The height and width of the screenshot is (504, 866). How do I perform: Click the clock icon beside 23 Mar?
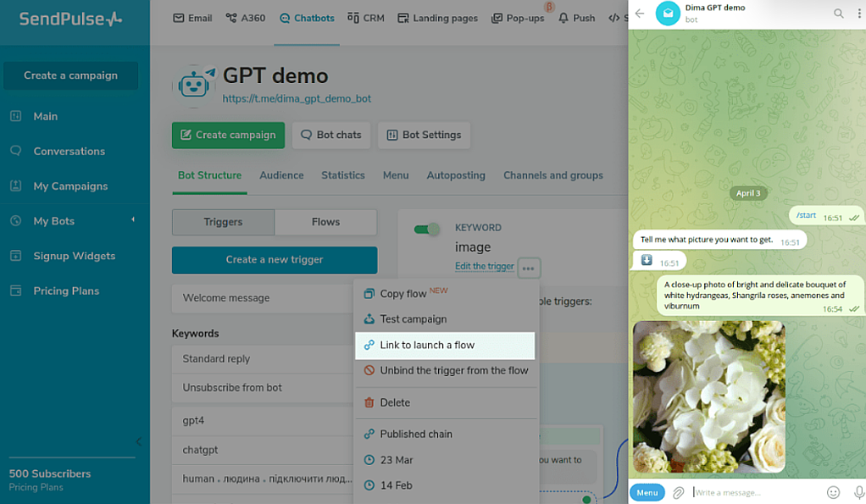point(369,460)
